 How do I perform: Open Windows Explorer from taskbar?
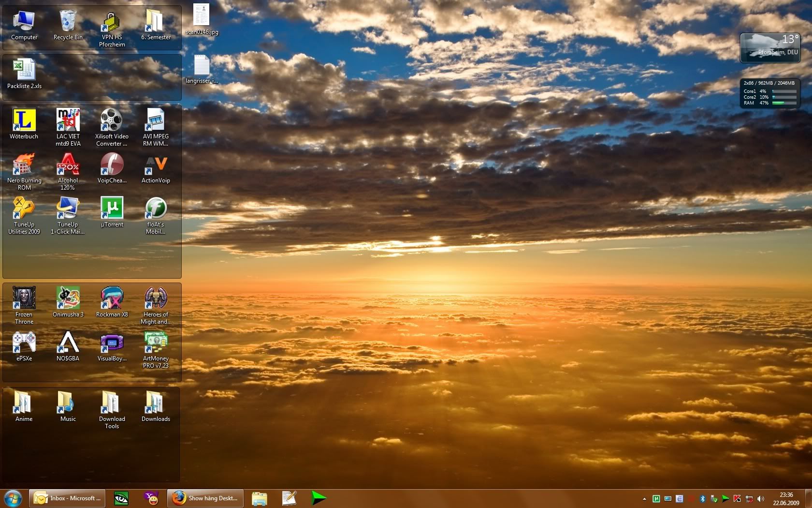(259, 498)
